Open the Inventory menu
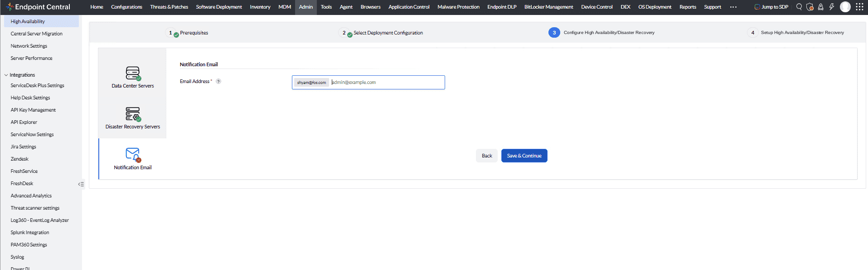The height and width of the screenshot is (270, 868). pos(260,7)
